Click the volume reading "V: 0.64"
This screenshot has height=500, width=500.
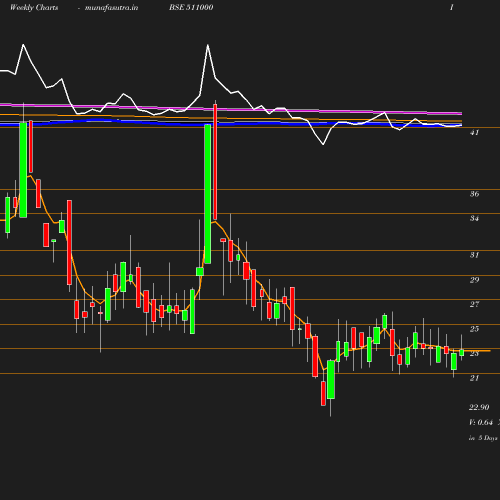click(481, 423)
